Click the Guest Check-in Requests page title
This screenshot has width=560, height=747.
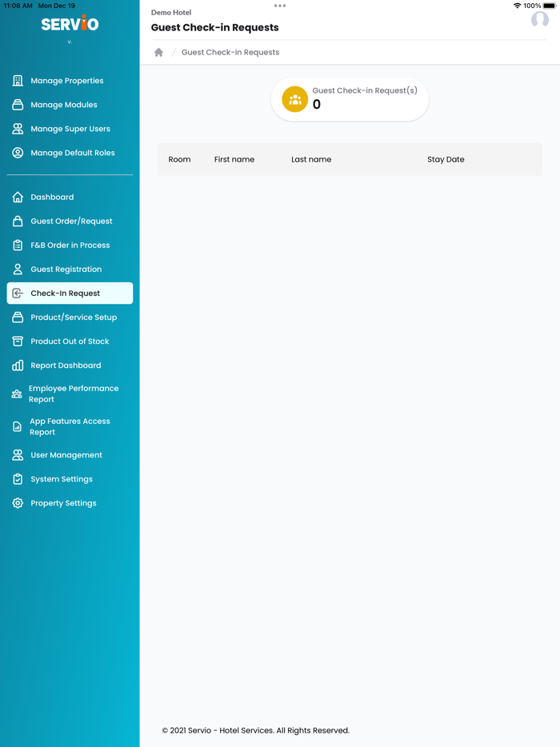215,28
